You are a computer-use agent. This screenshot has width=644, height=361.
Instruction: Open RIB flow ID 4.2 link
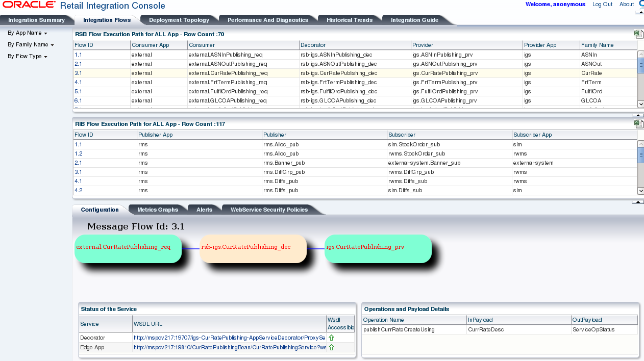point(78,190)
